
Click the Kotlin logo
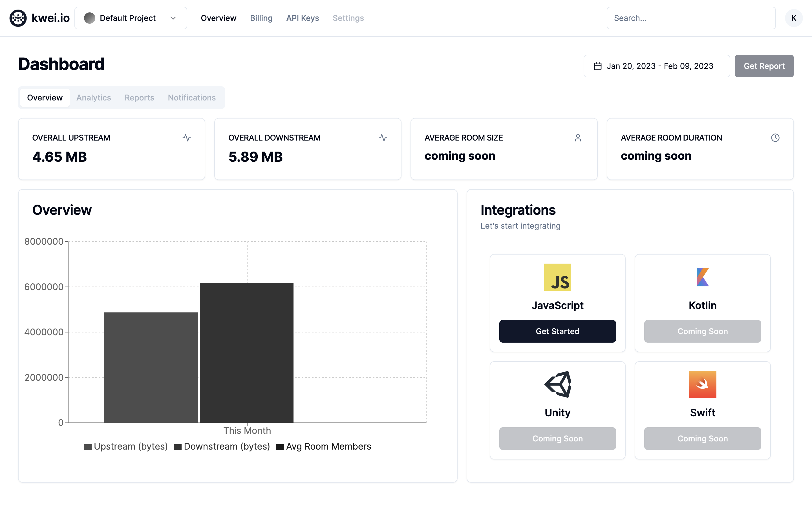(x=703, y=277)
